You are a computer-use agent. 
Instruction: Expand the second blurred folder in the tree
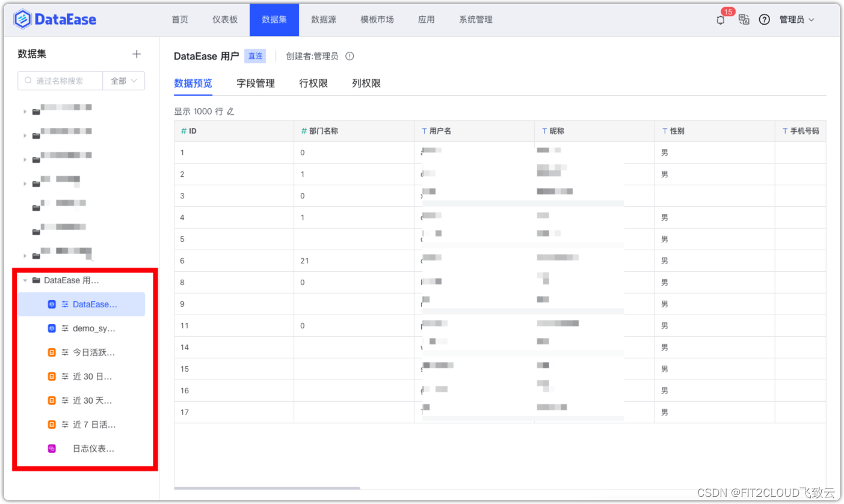(25, 135)
